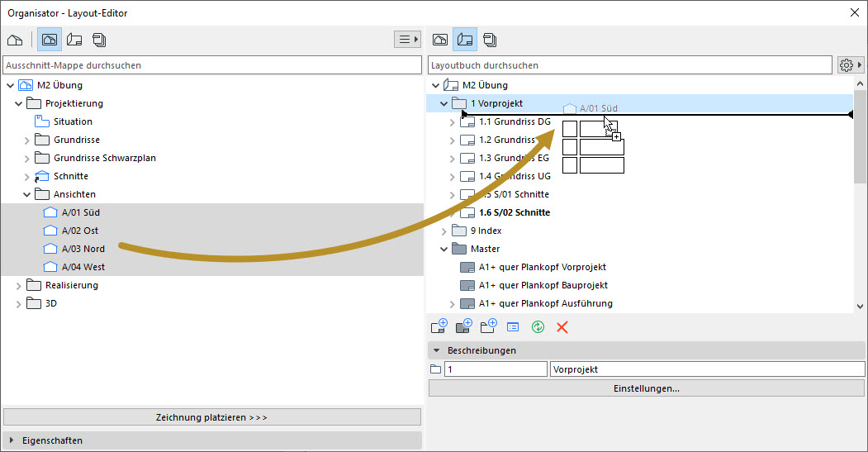
Task: Toggle Layout Book mode in left panel toolbar
Action: point(74,40)
